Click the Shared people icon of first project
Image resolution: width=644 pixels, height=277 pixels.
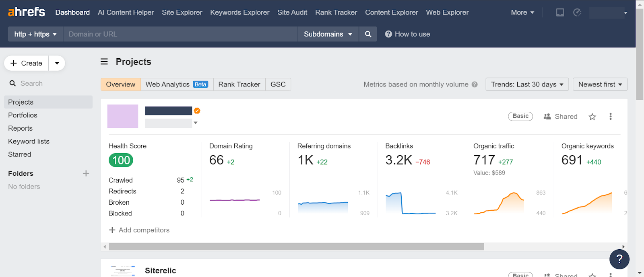[x=547, y=117]
